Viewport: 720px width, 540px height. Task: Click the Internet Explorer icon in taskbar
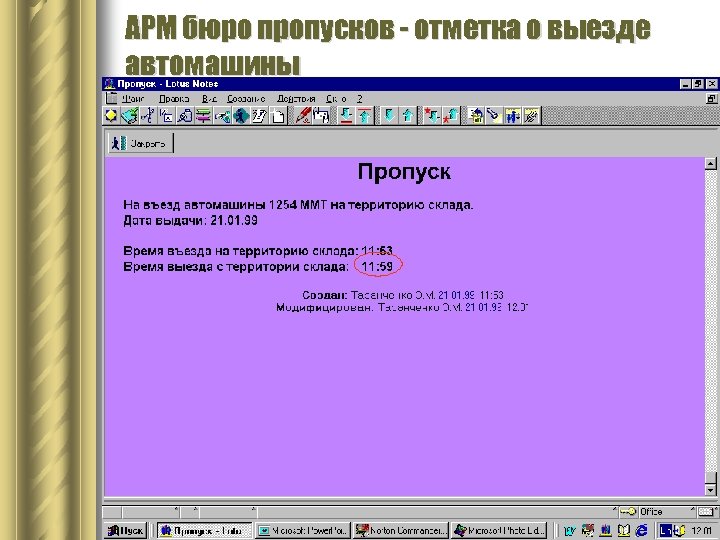pyautogui.click(x=641, y=530)
